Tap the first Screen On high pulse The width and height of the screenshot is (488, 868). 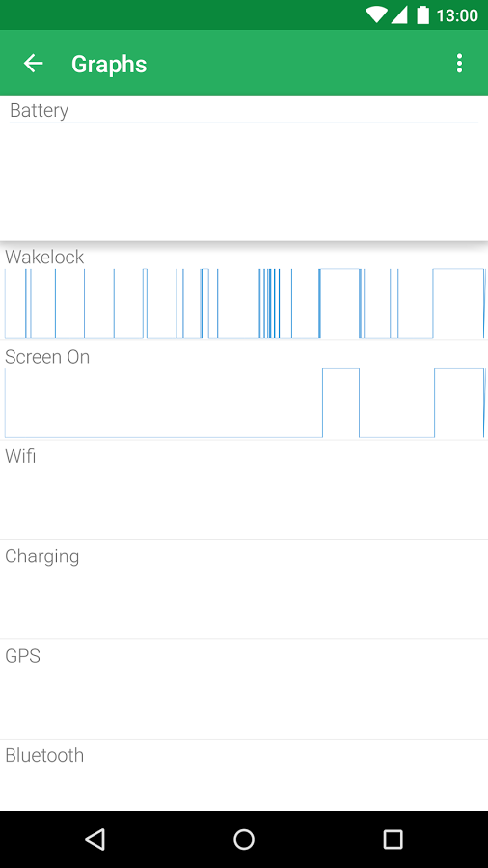(x=340, y=403)
